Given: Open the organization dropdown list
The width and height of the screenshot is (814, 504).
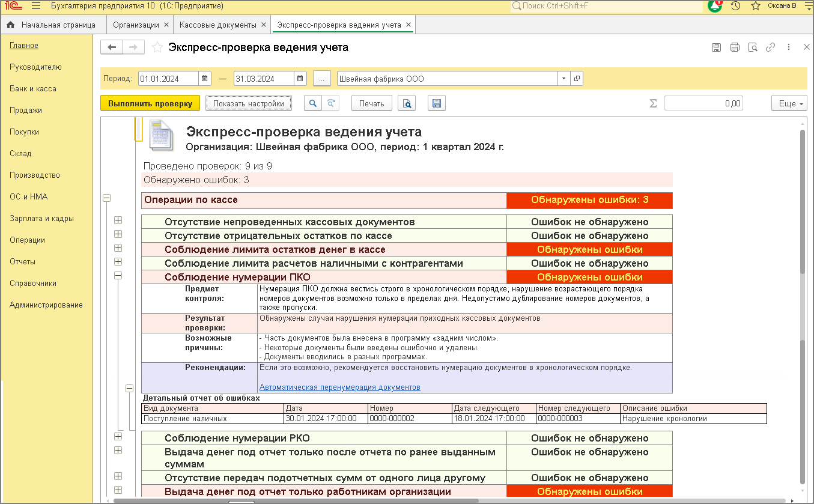Looking at the screenshot, I should (564, 79).
